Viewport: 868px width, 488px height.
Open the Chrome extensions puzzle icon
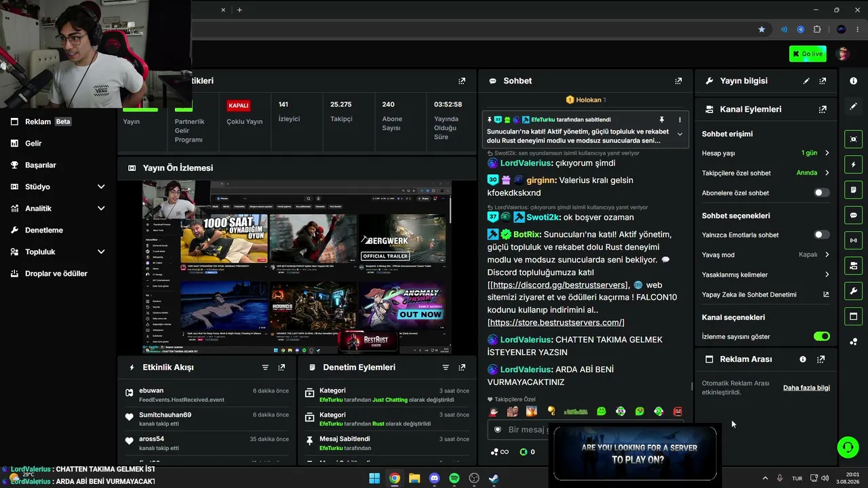click(x=817, y=30)
